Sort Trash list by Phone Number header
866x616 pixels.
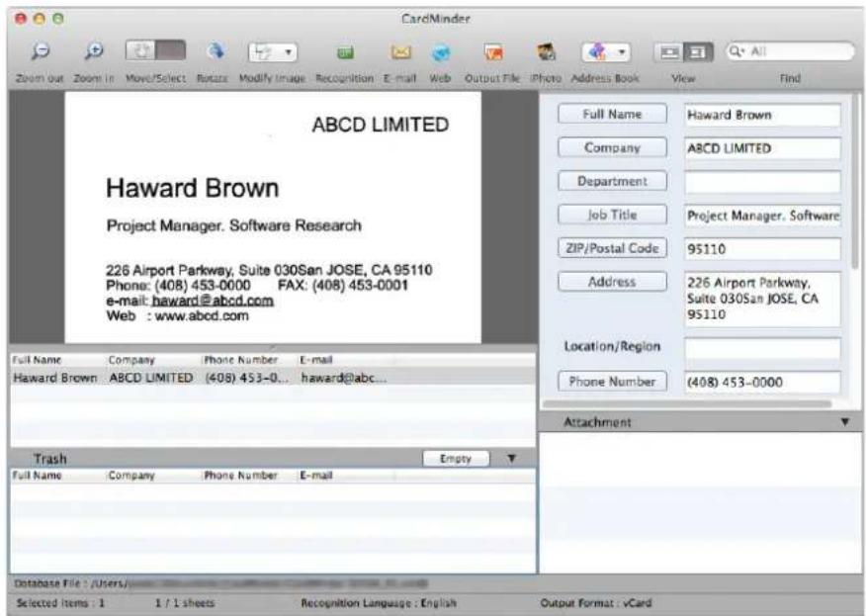(x=241, y=476)
